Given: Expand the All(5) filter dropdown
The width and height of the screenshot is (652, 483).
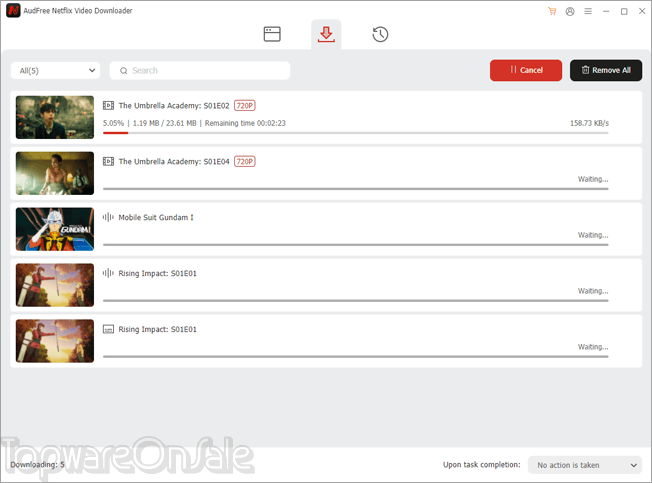Looking at the screenshot, I should [55, 71].
